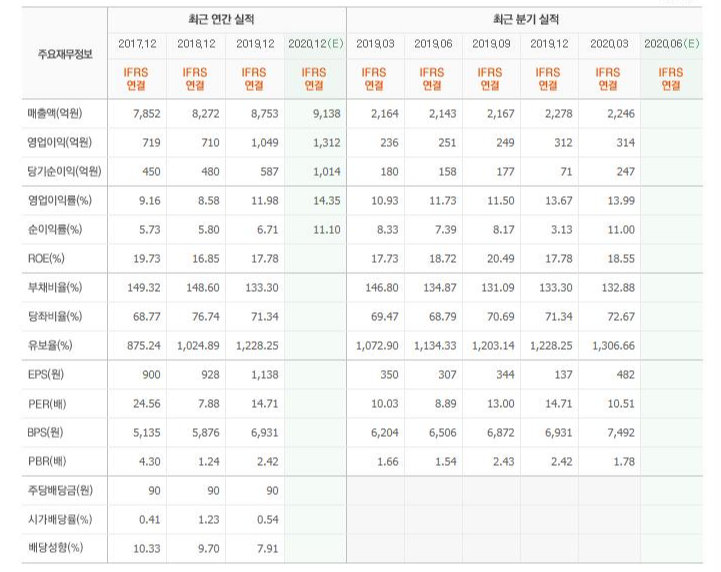This screenshot has width=721, height=572.
Task: Click the 247 net income value
Action: pos(625,172)
